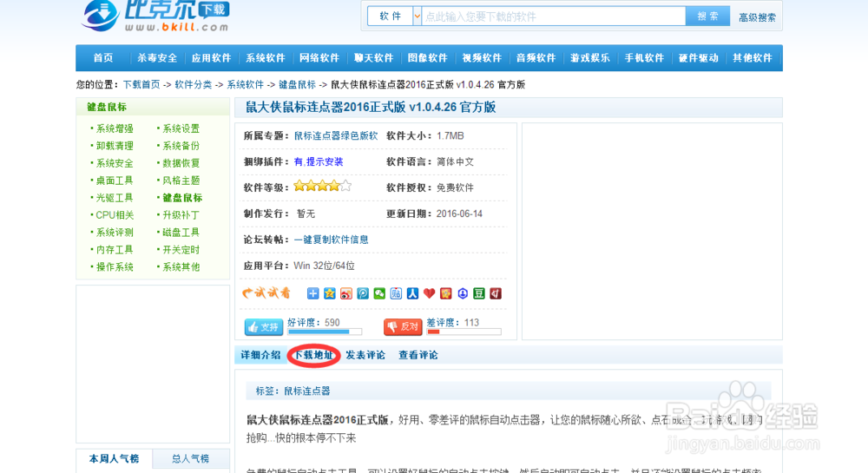Open 杀毒安全 navigation category
Viewport: 868px width, 473px height.
coord(157,58)
